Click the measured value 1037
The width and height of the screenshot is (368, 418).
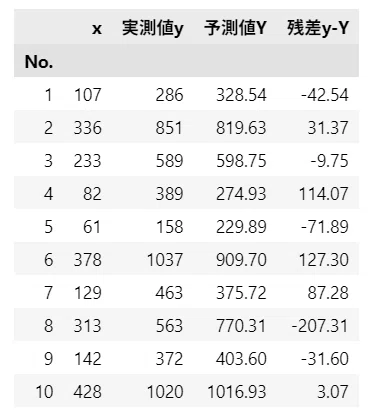pyautogui.click(x=165, y=260)
